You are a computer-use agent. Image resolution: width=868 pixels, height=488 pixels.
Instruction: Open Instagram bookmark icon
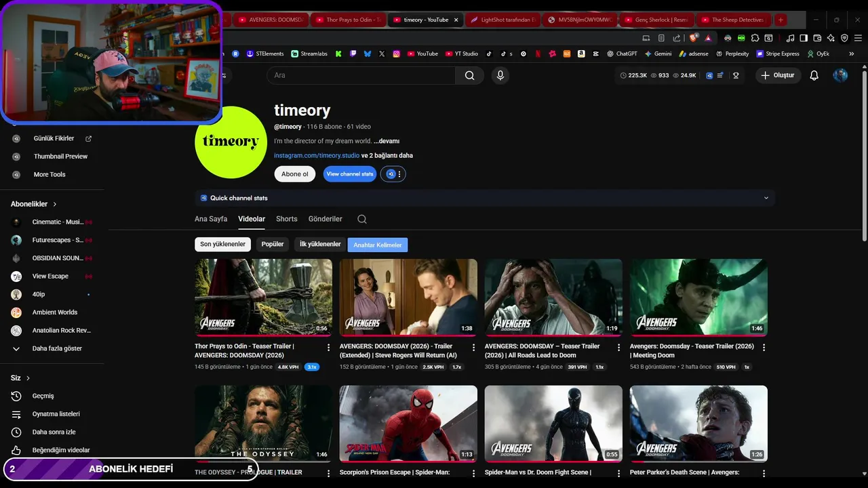click(397, 54)
